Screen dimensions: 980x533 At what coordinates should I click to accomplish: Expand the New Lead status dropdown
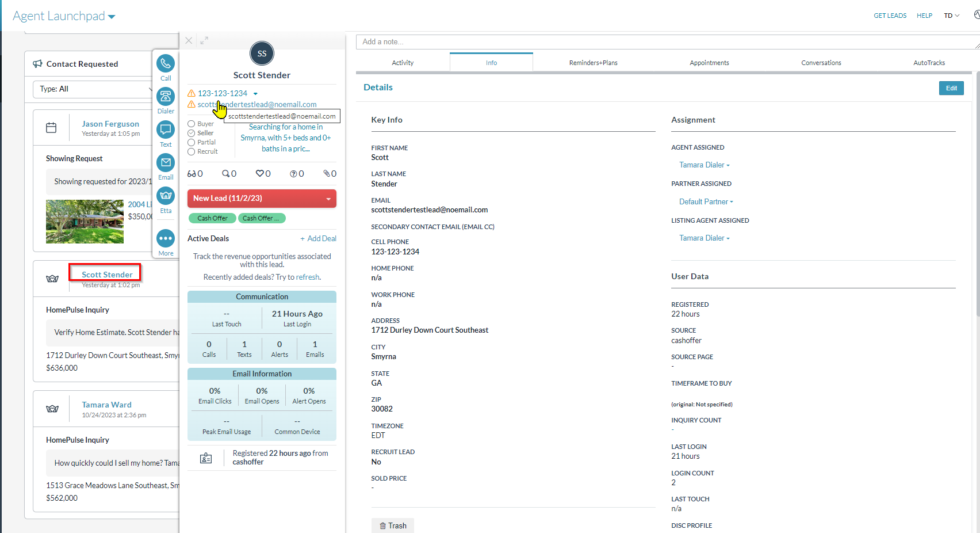pyautogui.click(x=328, y=199)
